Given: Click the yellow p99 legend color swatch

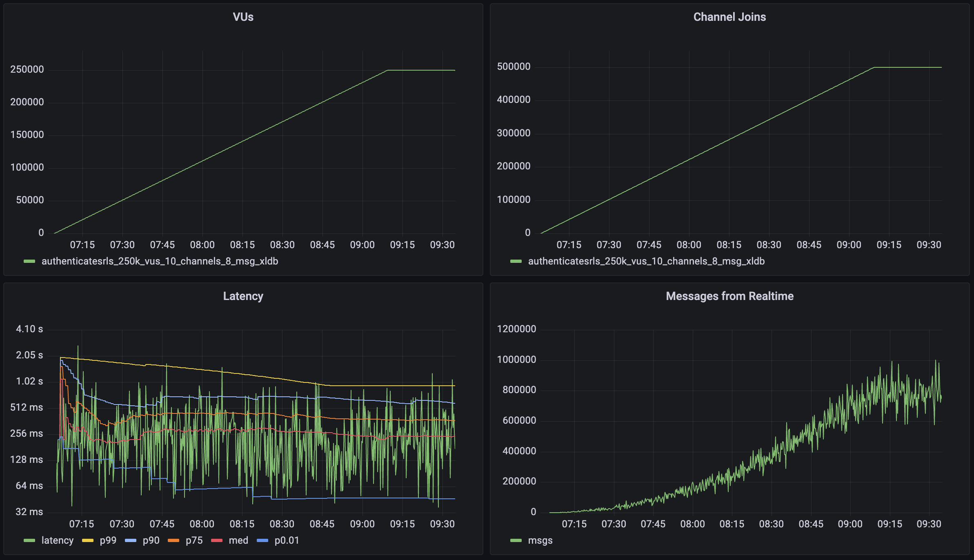Looking at the screenshot, I should (88, 541).
